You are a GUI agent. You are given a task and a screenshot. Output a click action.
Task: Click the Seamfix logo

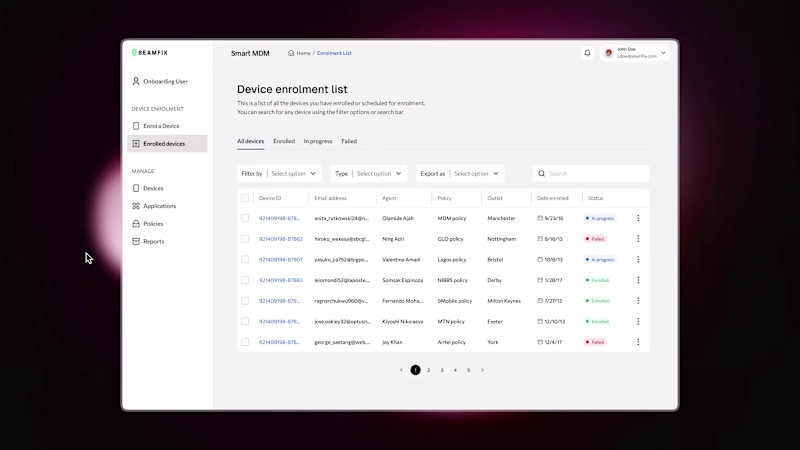point(149,53)
